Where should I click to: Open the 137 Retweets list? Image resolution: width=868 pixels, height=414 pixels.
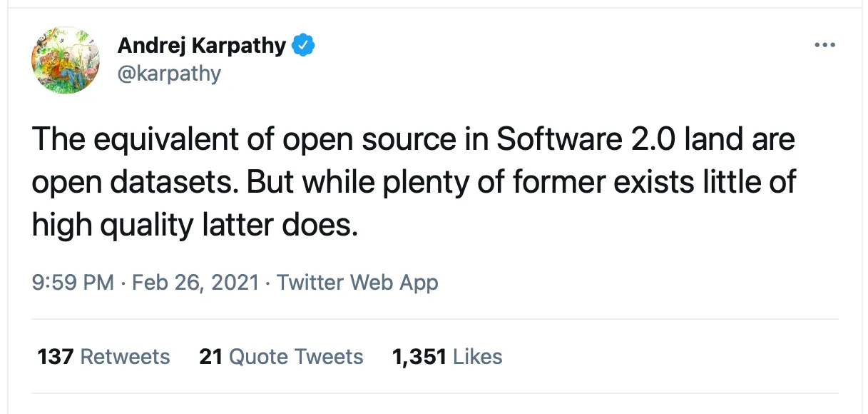pyautogui.click(x=103, y=356)
